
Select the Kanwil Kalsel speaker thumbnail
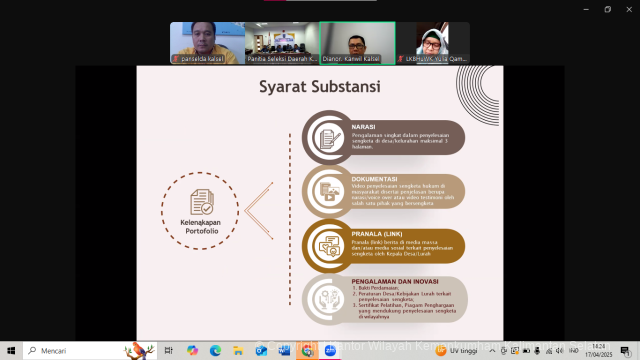pos(357,43)
